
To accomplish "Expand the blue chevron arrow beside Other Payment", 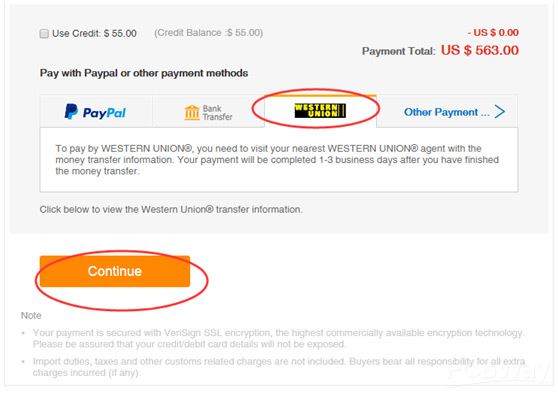I will (x=500, y=111).
